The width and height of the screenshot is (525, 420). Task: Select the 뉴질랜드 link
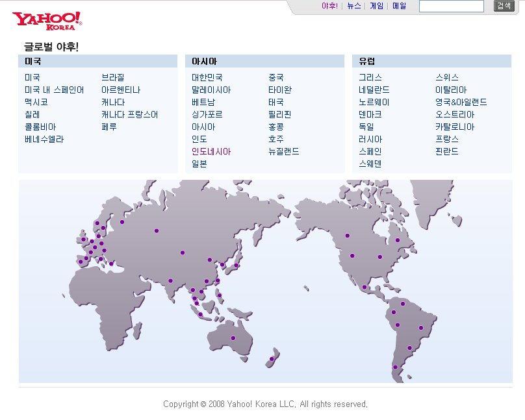[283, 152]
